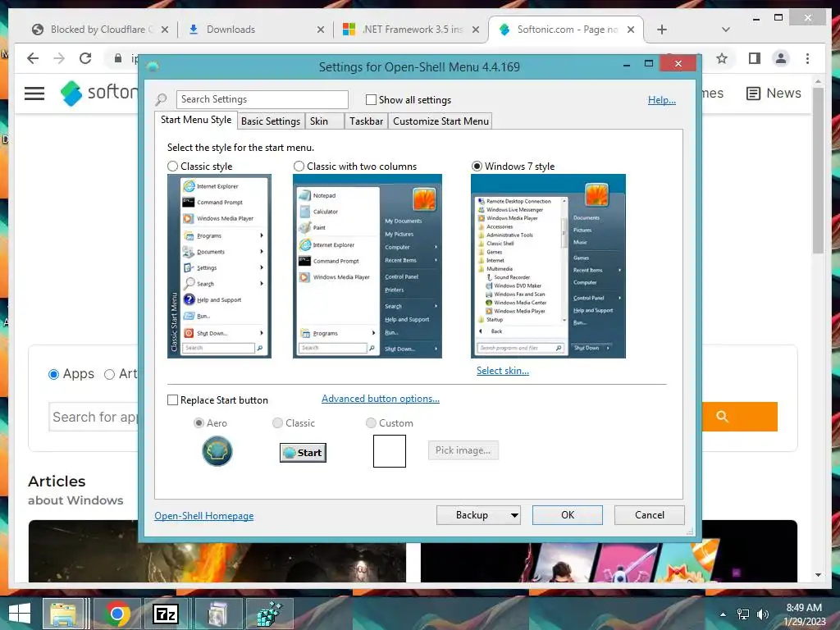The height and width of the screenshot is (630, 840).
Task: Reload the page in Chrome
Action: pyautogui.click(x=85, y=58)
